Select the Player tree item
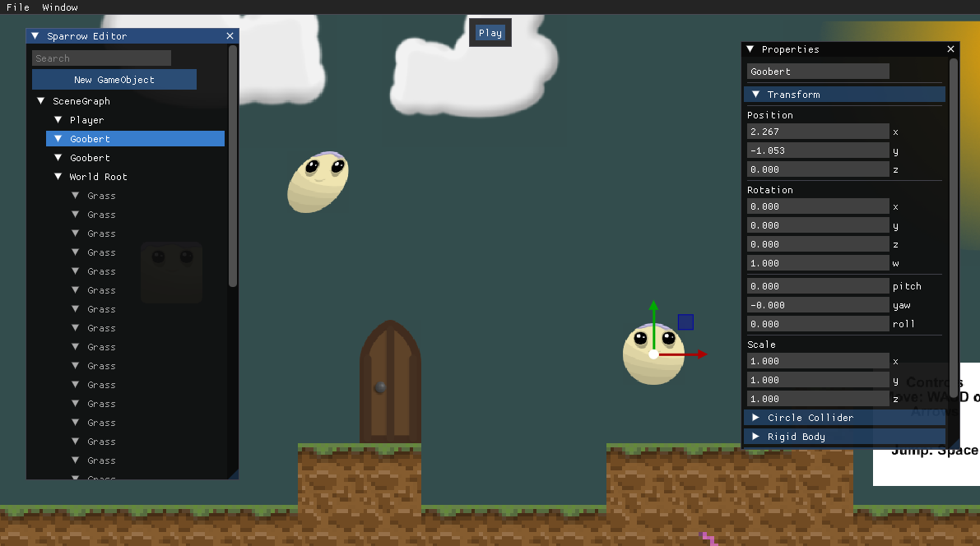This screenshot has width=980, height=546. [x=87, y=120]
